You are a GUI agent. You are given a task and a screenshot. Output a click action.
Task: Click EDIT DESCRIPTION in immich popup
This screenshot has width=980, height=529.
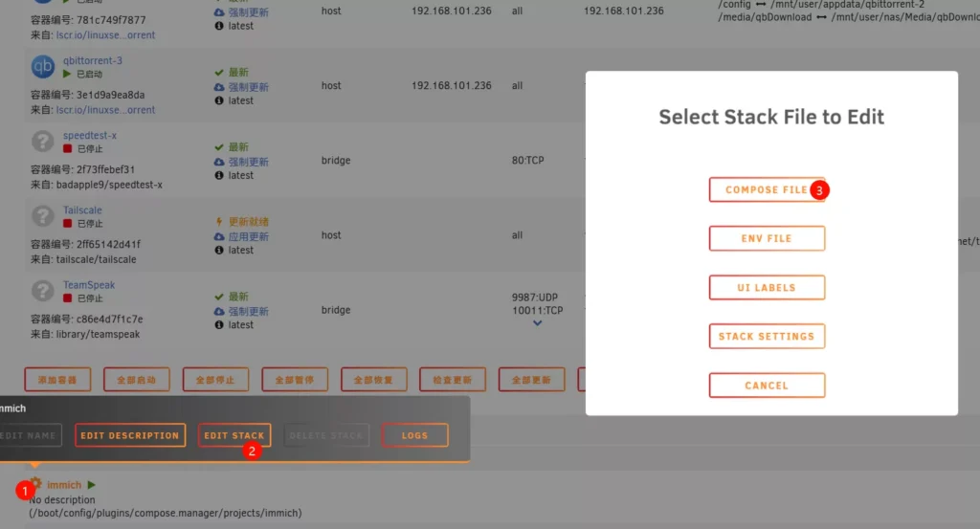[129, 435]
